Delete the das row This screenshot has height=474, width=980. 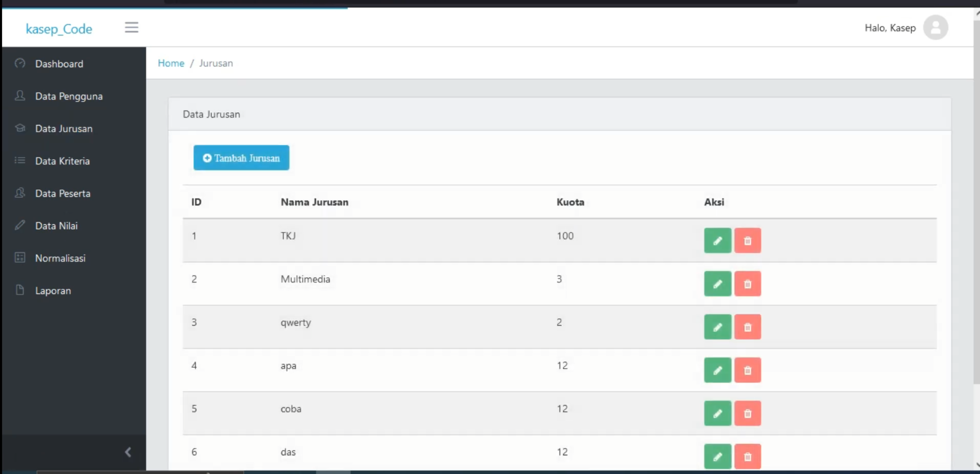click(x=747, y=456)
